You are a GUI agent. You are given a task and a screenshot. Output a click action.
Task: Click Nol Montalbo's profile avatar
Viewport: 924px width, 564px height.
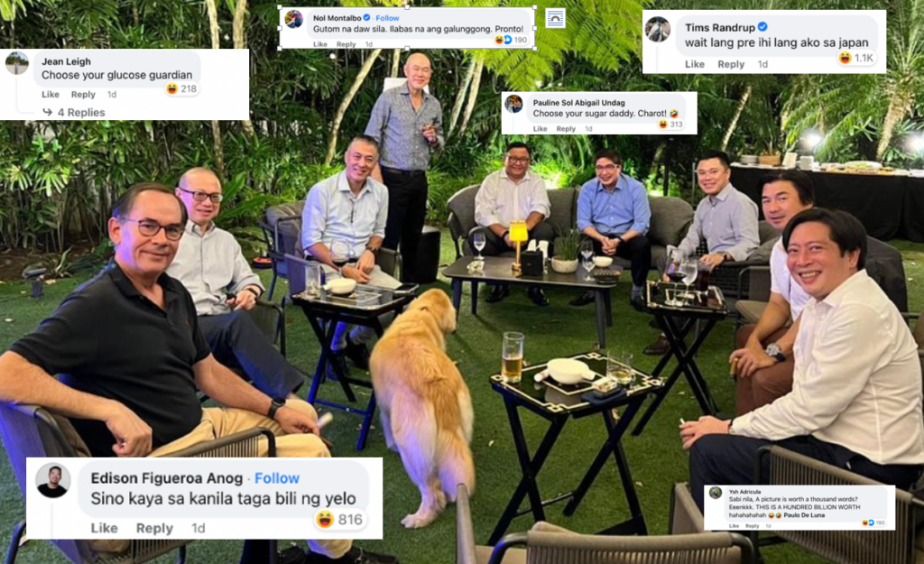pyautogui.click(x=293, y=19)
